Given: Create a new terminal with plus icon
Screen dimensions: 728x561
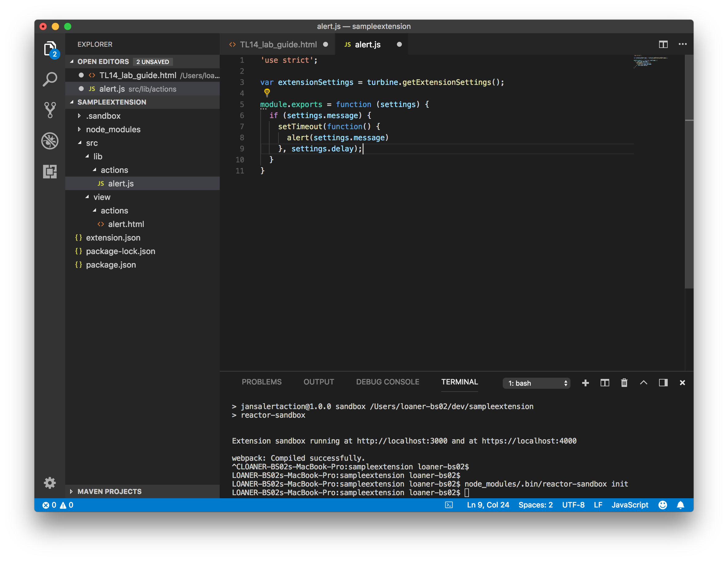Looking at the screenshot, I should point(585,383).
